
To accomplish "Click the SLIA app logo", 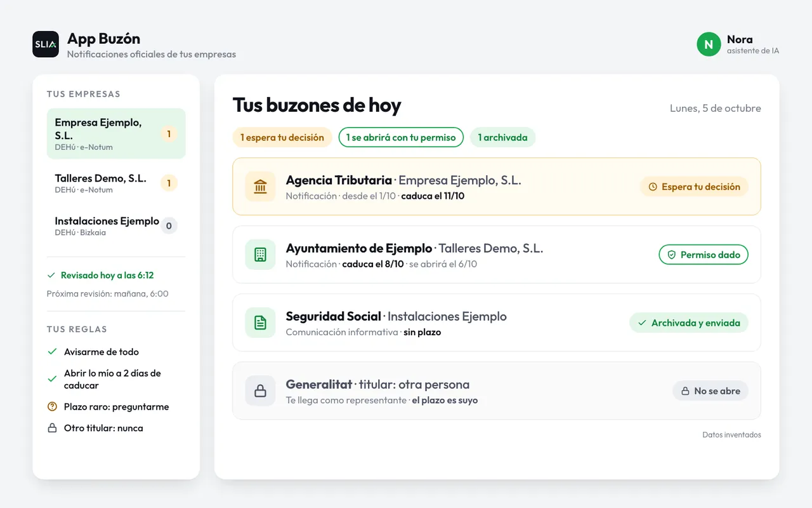I will tap(46, 44).
